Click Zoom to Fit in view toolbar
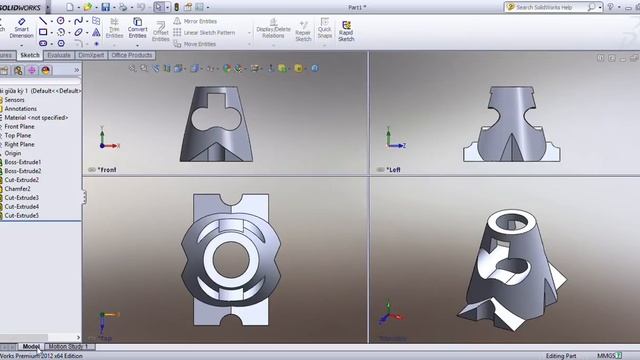 pyautogui.click(x=132, y=68)
